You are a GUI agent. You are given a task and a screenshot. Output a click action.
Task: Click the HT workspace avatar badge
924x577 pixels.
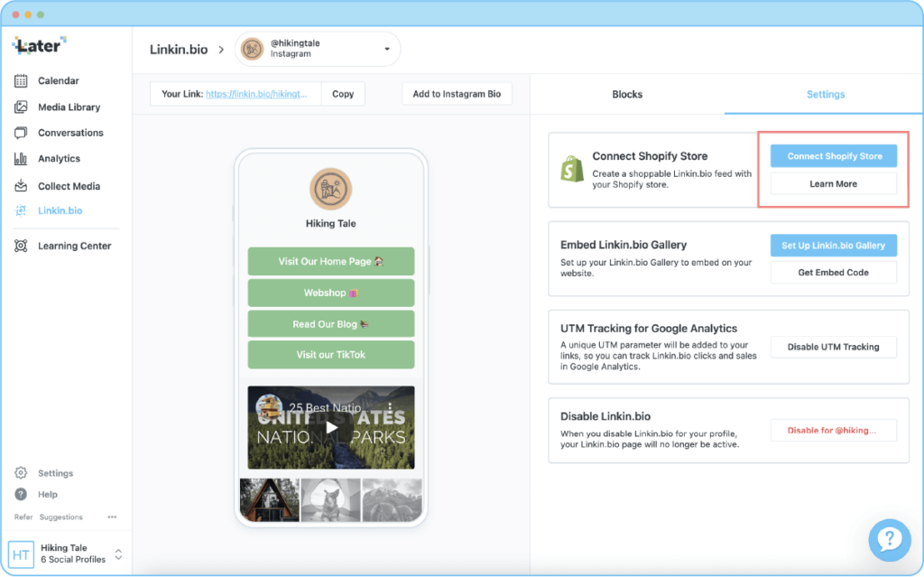pos(22,554)
